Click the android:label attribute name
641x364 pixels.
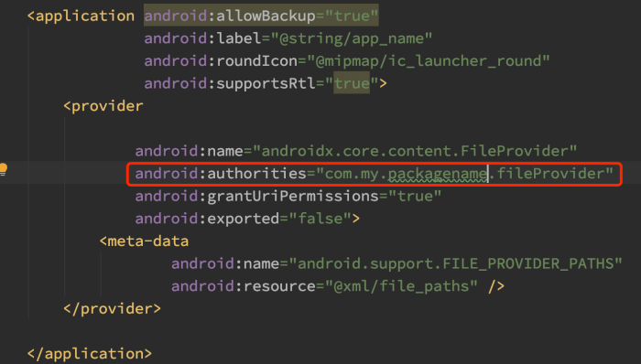(202, 38)
